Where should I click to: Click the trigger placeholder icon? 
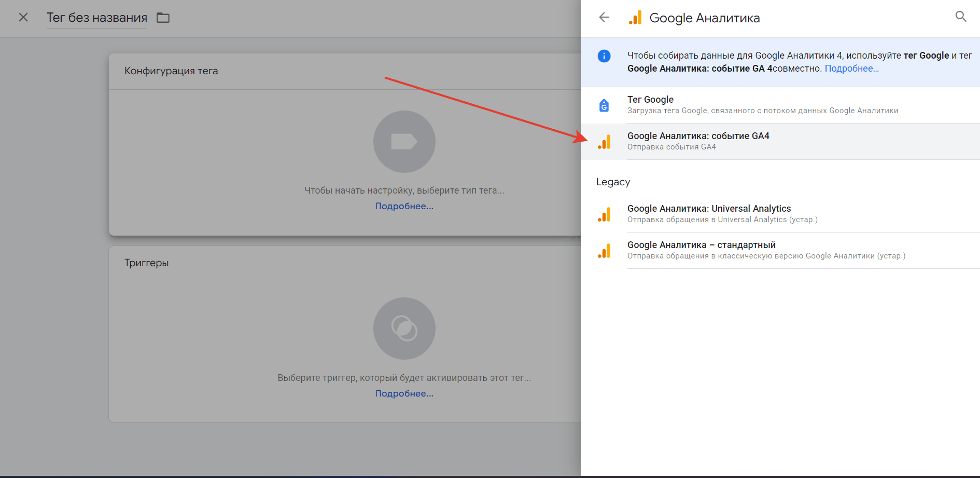pos(404,329)
